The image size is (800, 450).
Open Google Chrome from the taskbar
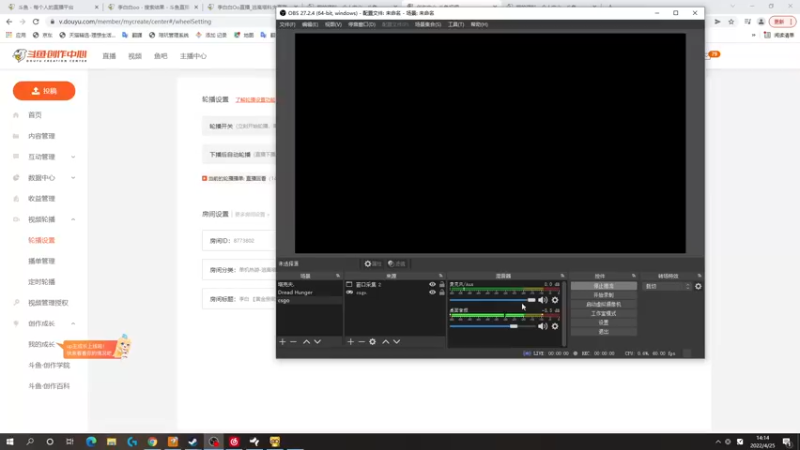(153, 441)
